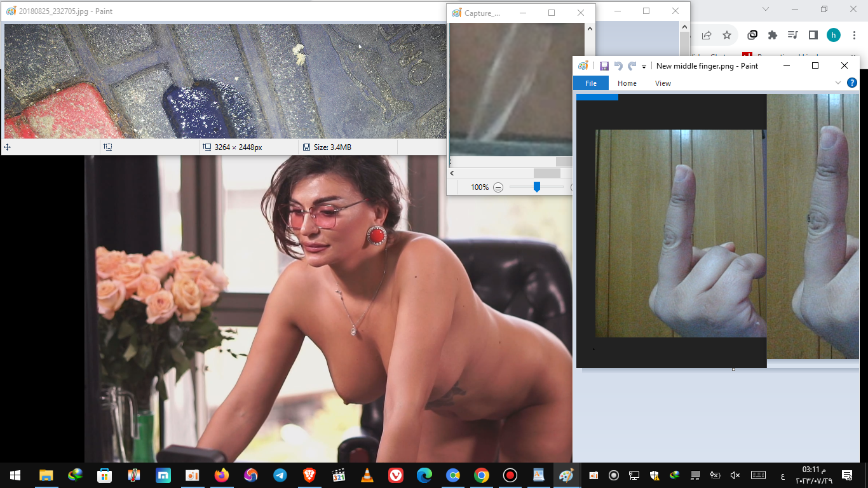
Task: Bookmark the page with the Chrome star icon
Action: tap(727, 35)
